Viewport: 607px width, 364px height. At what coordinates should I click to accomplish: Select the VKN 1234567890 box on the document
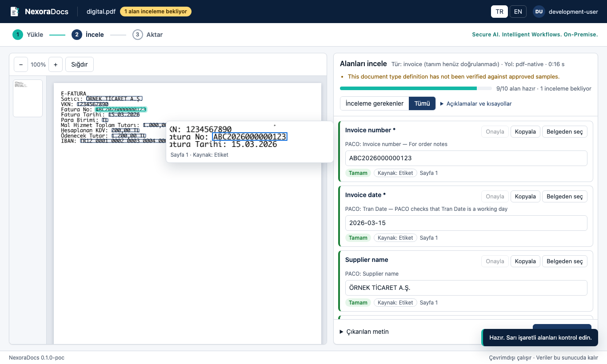point(92,104)
